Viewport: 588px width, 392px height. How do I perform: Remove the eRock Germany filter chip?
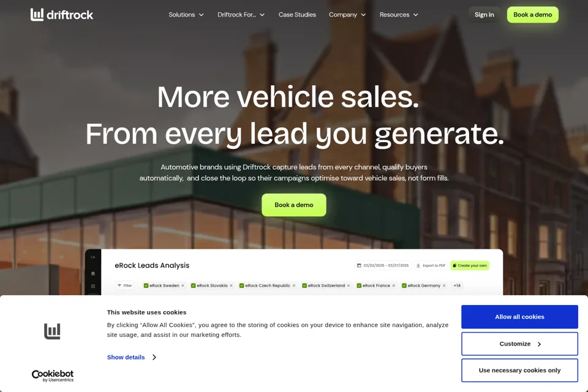coord(444,285)
